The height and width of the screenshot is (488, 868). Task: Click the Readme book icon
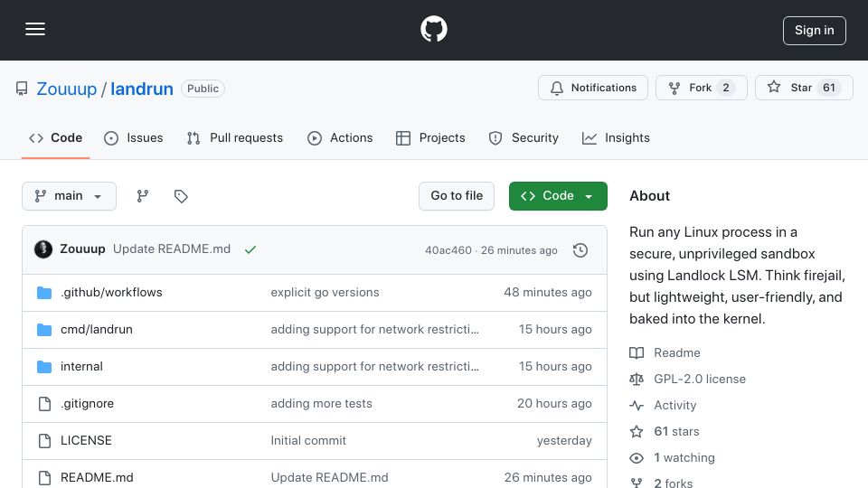tap(637, 353)
